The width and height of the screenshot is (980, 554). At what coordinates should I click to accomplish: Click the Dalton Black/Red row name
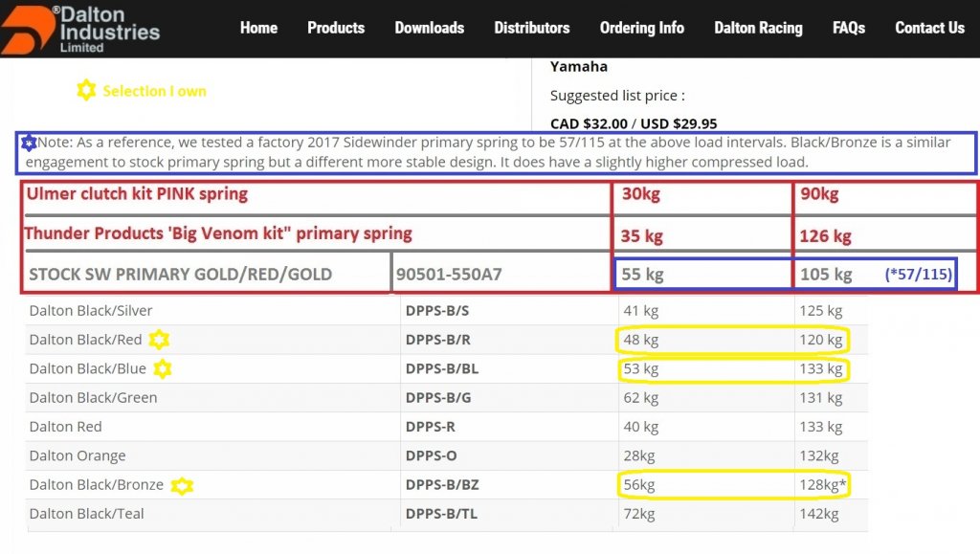click(85, 340)
